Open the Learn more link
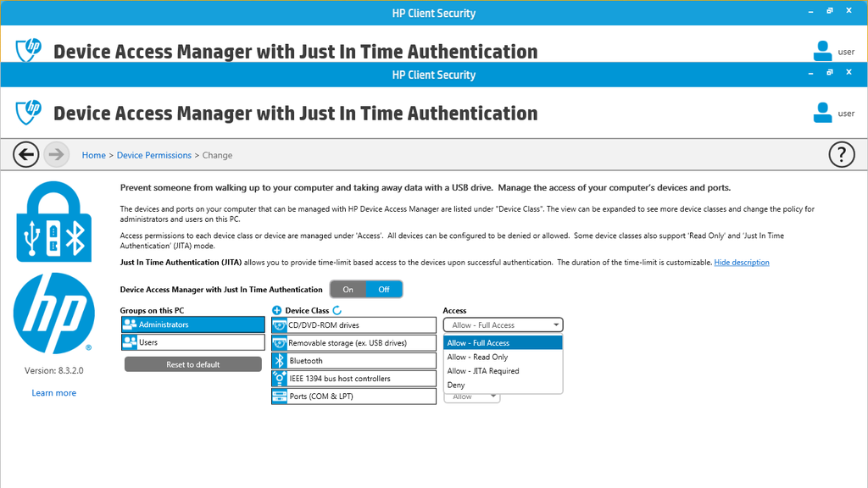 53,393
